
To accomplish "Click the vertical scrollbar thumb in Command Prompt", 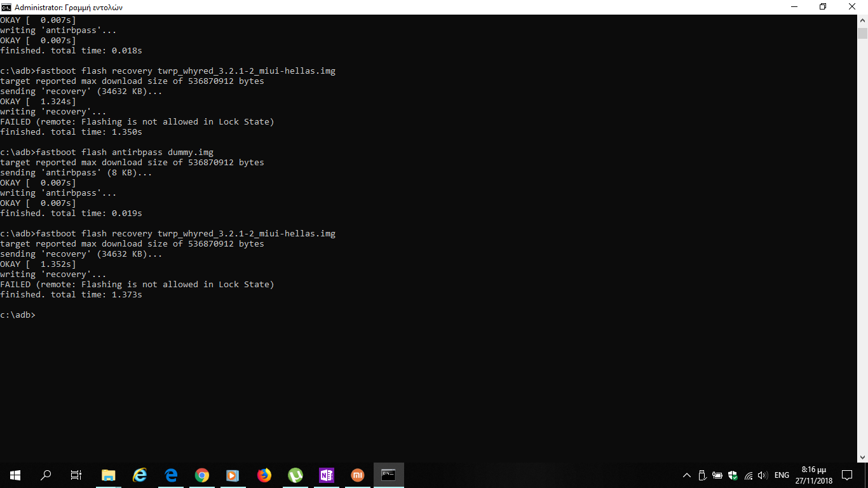I will [x=862, y=33].
